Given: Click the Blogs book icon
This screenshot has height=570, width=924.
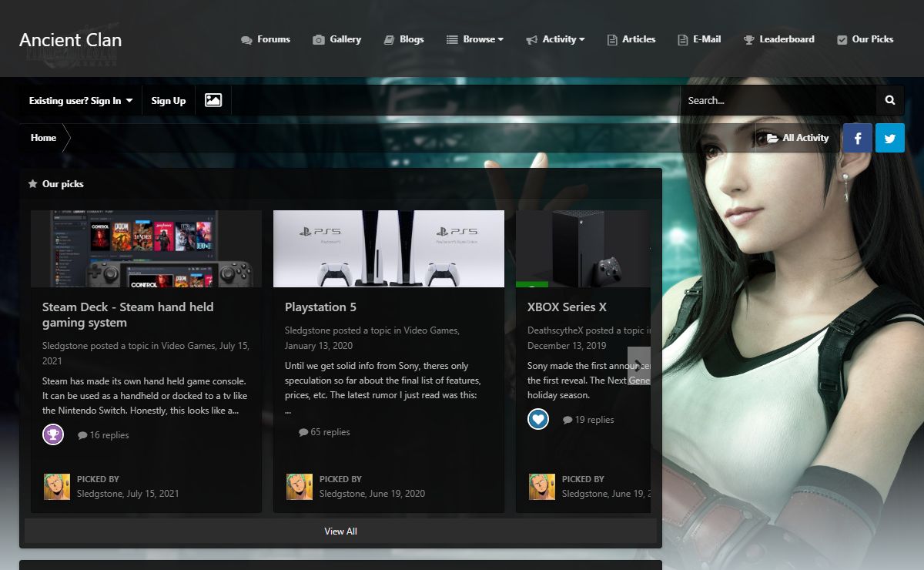Looking at the screenshot, I should (389, 40).
